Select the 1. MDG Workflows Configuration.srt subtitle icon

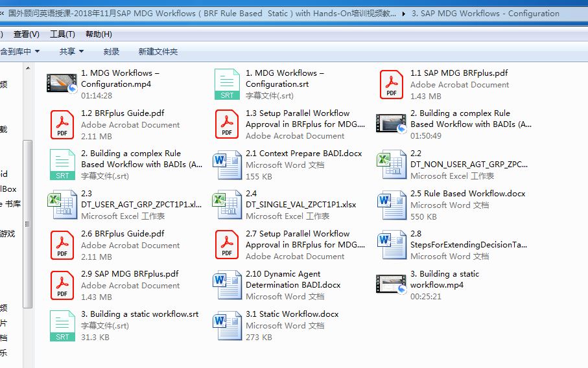click(227, 84)
